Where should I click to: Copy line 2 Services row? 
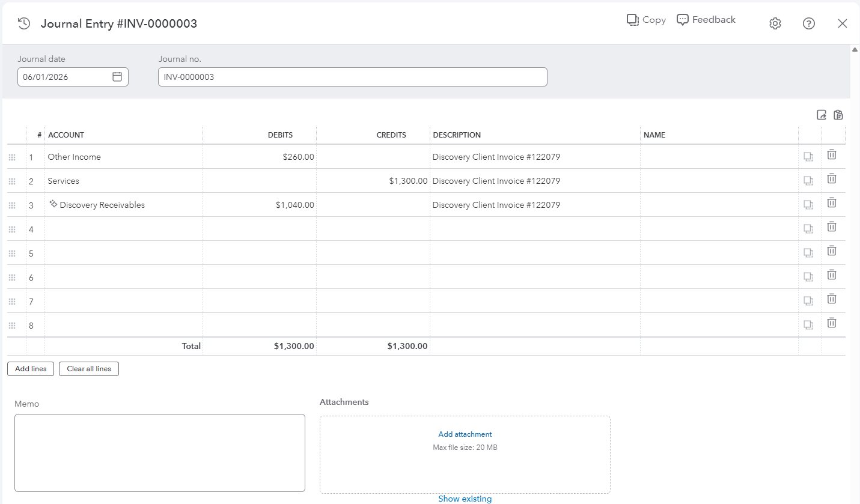pyautogui.click(x=808, y=181)
